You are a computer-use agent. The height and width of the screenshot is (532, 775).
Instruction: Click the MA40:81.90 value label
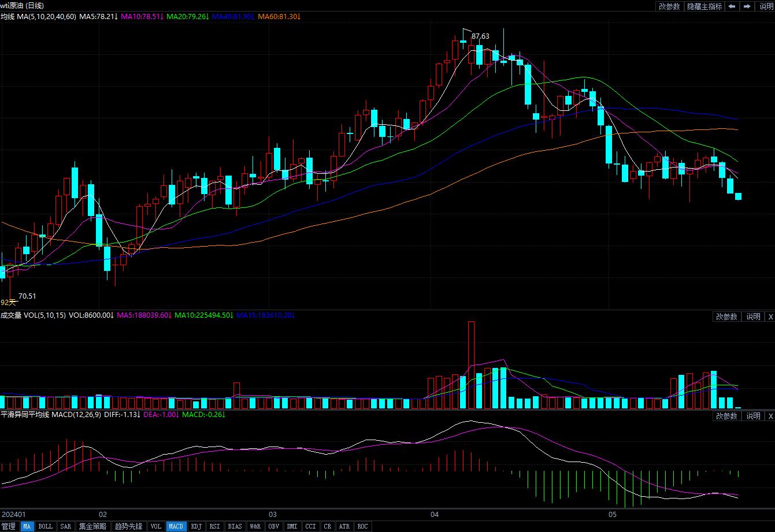coord(233,17)
